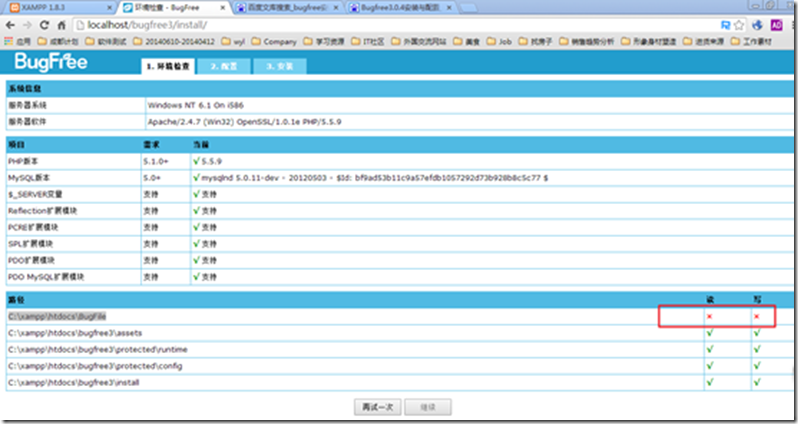Close the Baidu Wenku bugfree search tab

[x=336, y=8]
